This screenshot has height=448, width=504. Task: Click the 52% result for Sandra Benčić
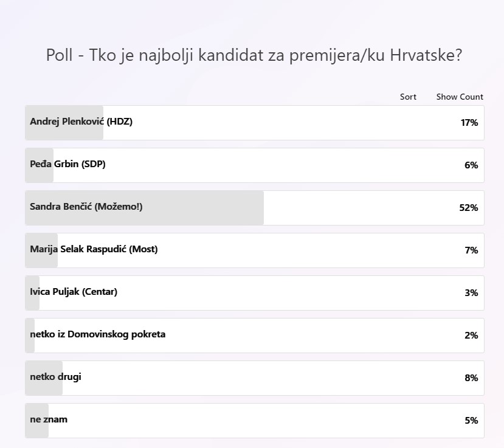(468, 208)
